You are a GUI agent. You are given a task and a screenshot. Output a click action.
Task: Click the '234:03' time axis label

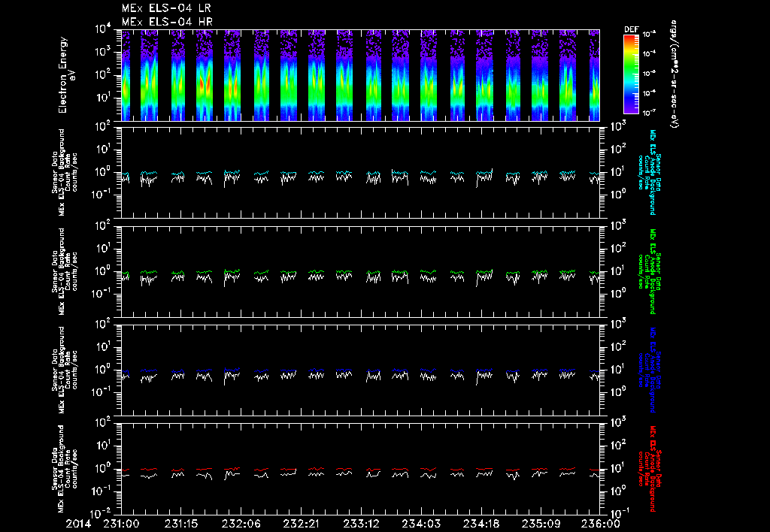421,524
